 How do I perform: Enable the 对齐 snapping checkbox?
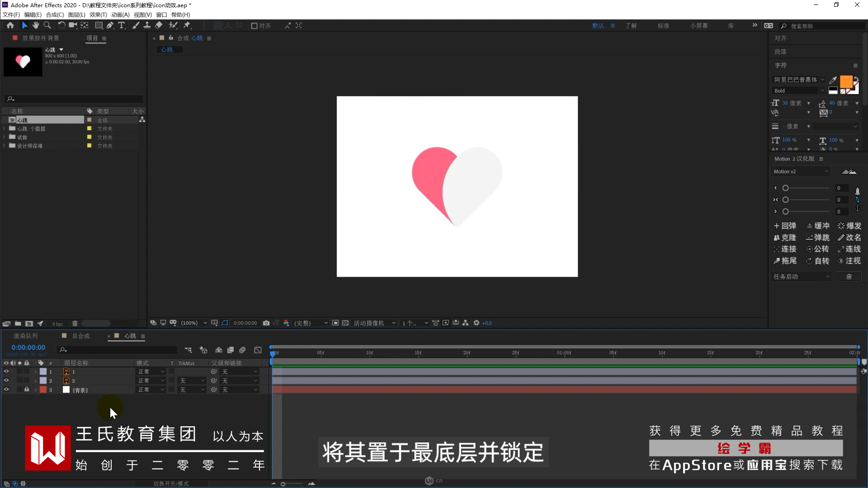coord(254,26)
